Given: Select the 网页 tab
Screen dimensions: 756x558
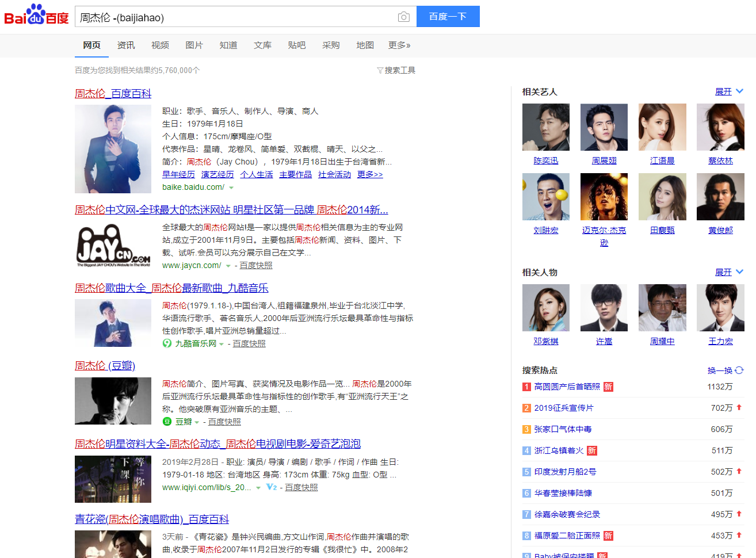Looking at the screenshot, I should (91, 45).
